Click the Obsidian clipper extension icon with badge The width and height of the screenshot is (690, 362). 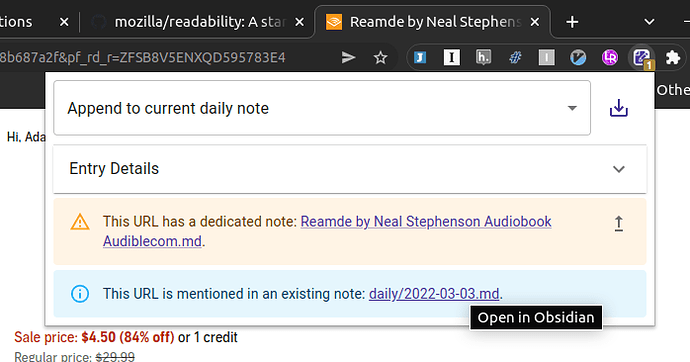641,58
